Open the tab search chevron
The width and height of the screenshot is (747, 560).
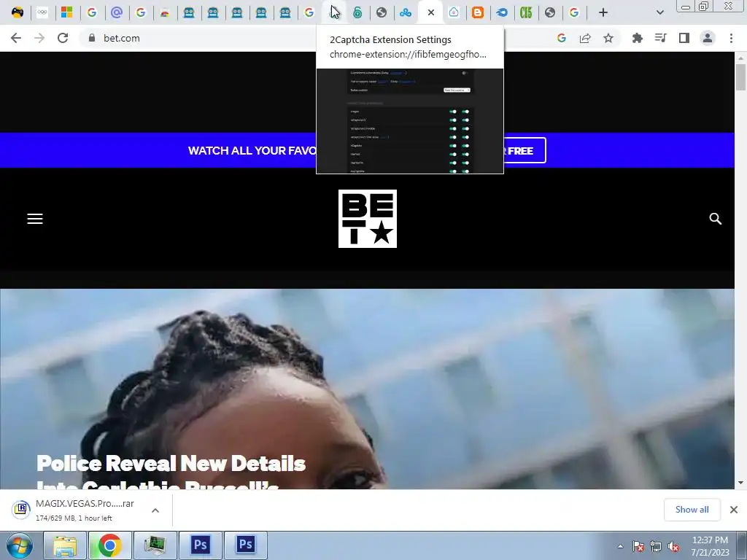(x=659, y=12)
